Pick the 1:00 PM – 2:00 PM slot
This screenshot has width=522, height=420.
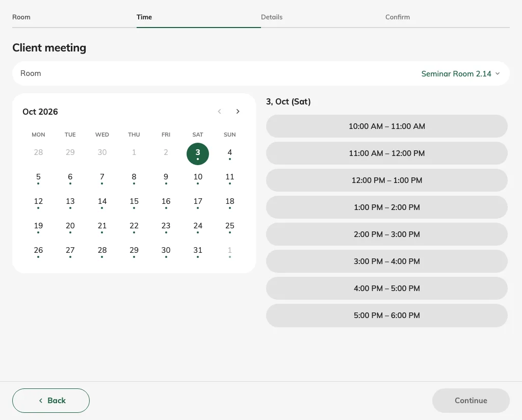(x=386, y=207)
